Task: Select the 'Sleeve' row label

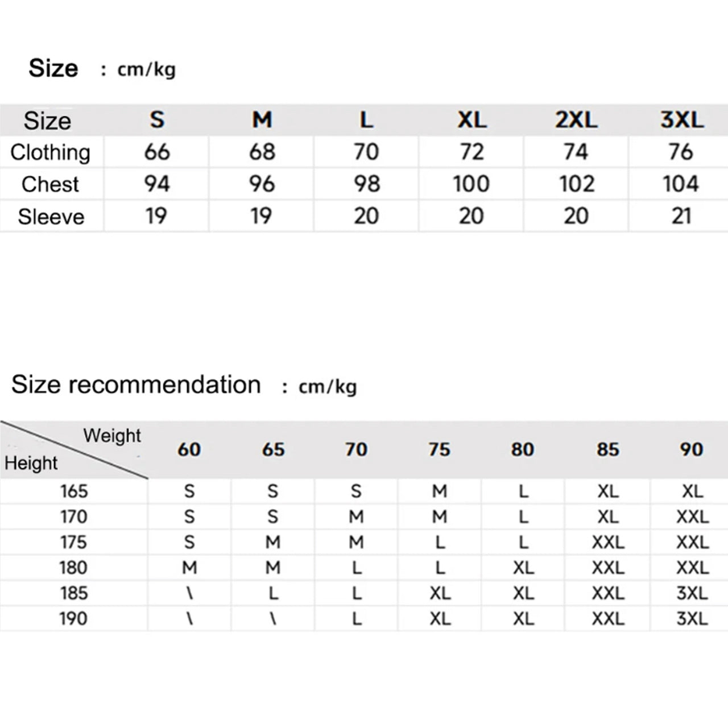Action: [51, 217]
